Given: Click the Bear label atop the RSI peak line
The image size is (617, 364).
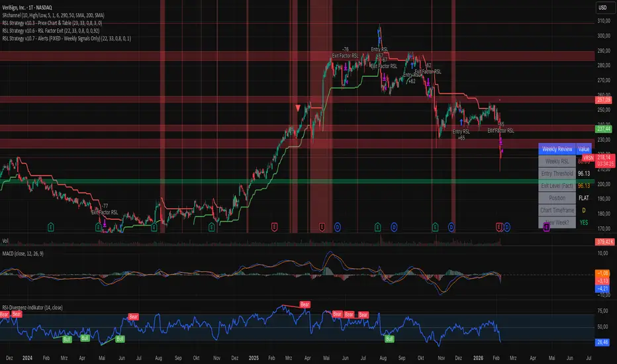Looking at the screenshot, I should (305, 304).
